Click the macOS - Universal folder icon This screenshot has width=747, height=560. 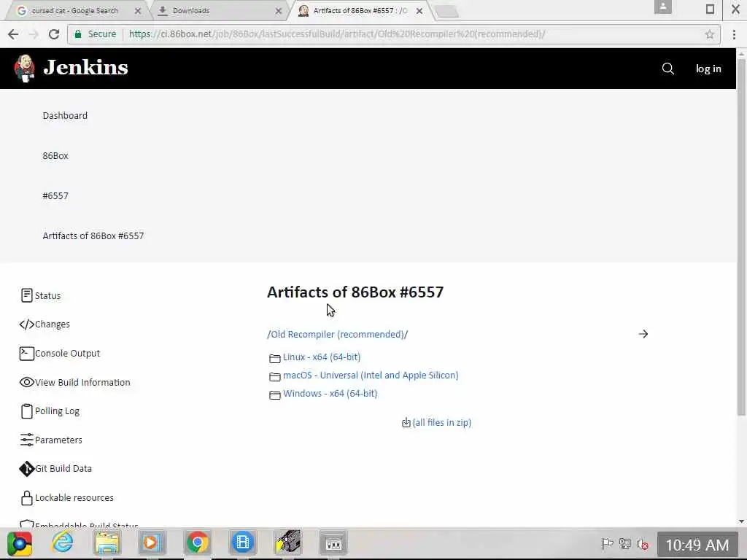[275, 377]
